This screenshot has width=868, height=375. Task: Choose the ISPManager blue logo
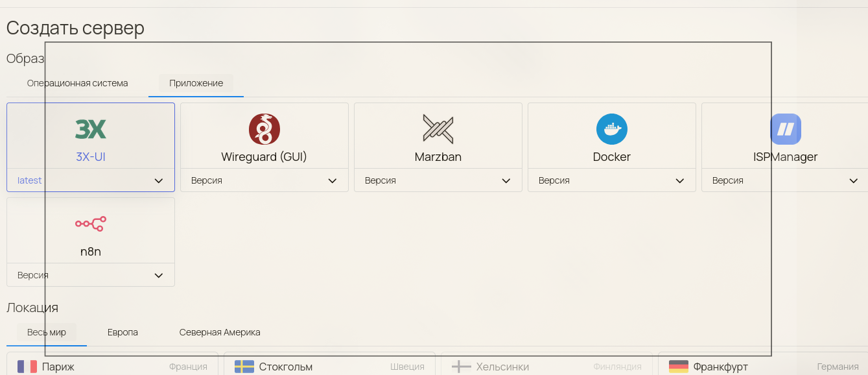point(786,129)
